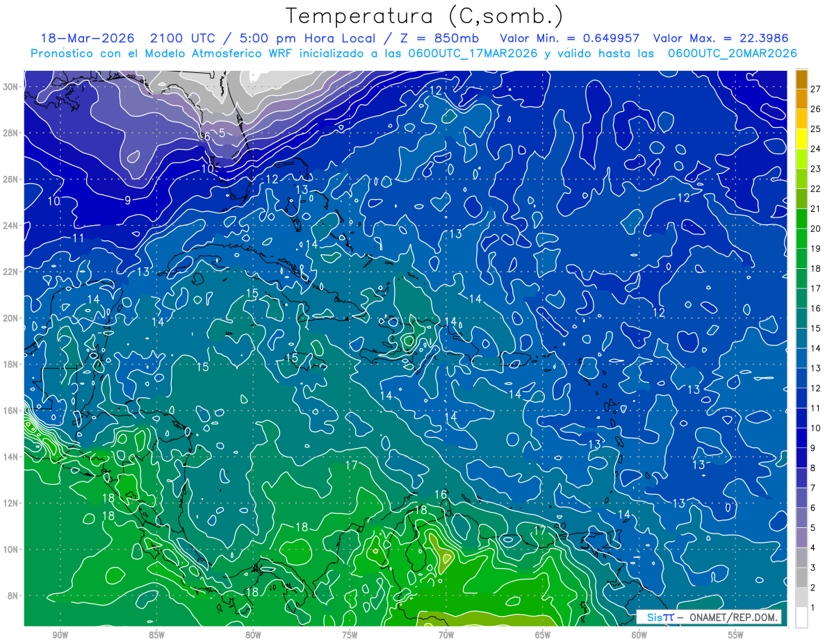Select the color bar scale label 25
The width and height of the screenshot is (834, 644).
pyautogui.click(x=816, y=129)
